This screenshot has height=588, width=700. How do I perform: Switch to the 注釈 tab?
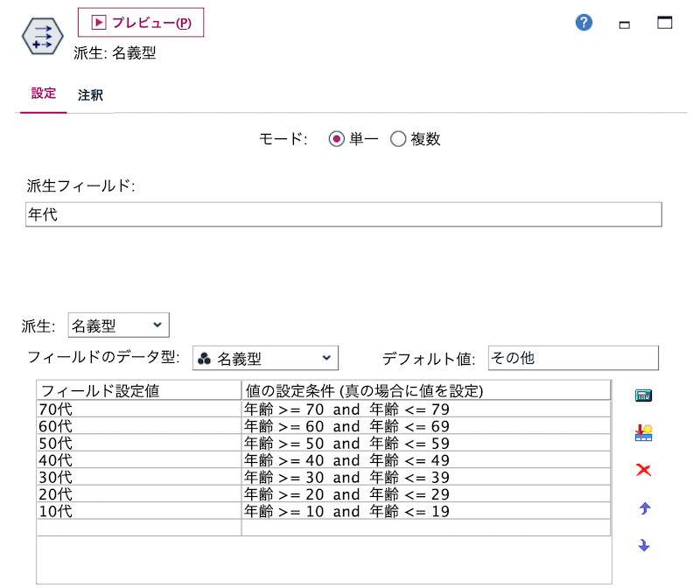click(x=91, y=94)
